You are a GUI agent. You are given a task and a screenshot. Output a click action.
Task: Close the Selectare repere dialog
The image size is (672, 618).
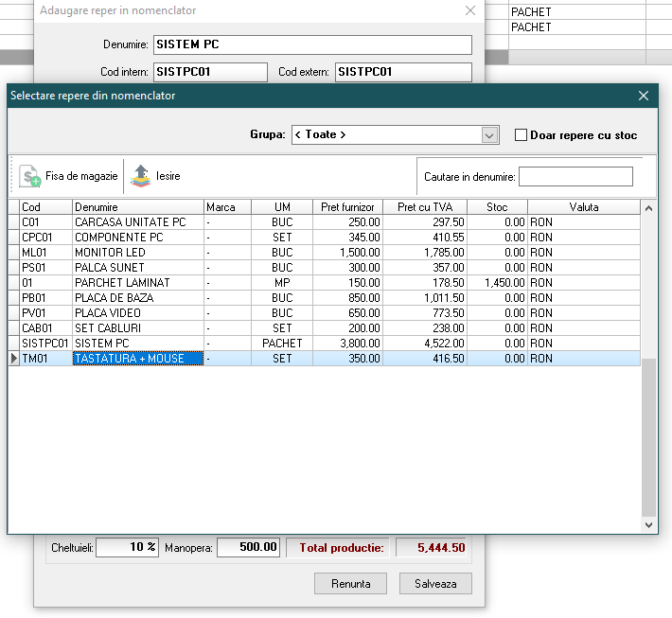(644, 96)
